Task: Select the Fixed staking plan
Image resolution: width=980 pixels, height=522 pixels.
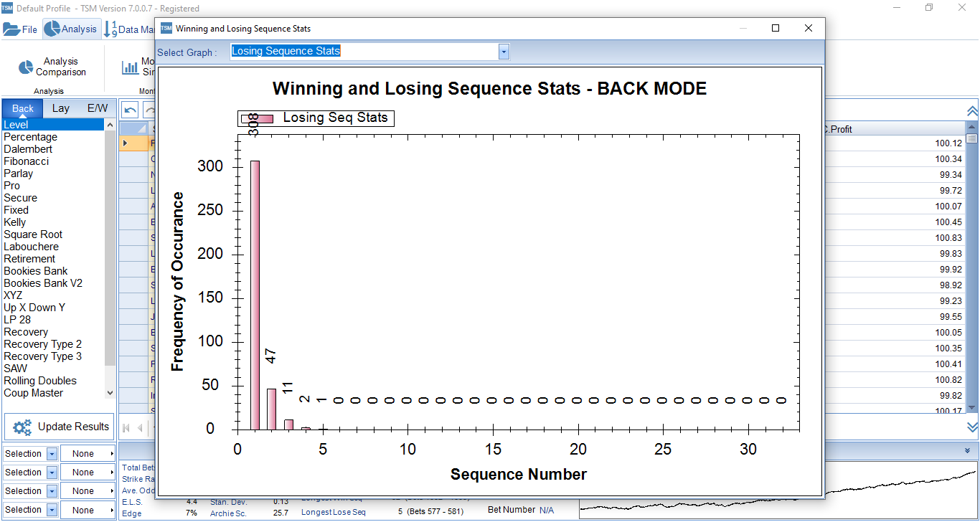Action: (54, 210)
